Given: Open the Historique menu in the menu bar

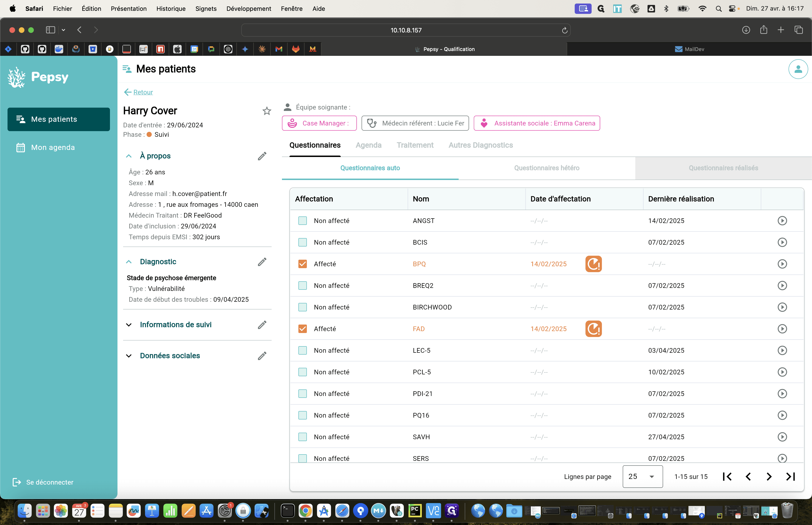Looking at the screenshot, I should click(x=171, y=8).
